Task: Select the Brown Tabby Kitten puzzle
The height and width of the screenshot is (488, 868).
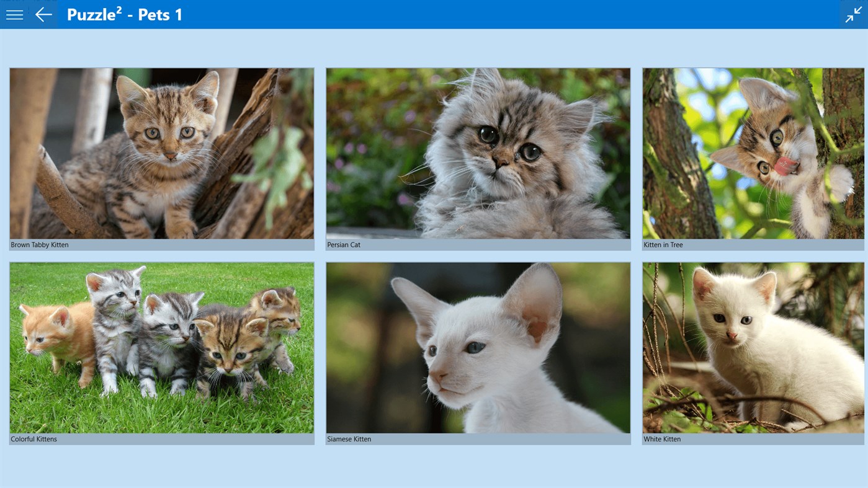Action: coord(161,153)
